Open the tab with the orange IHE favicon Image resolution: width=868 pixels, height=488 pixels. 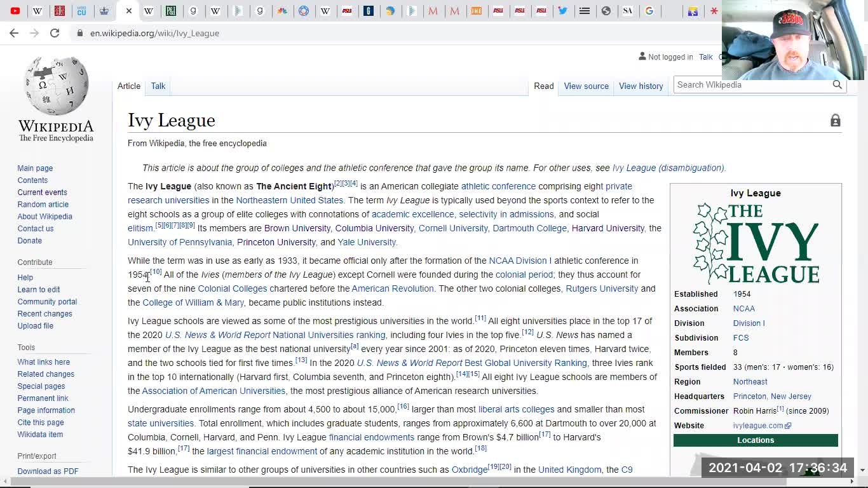pos(477,11)
